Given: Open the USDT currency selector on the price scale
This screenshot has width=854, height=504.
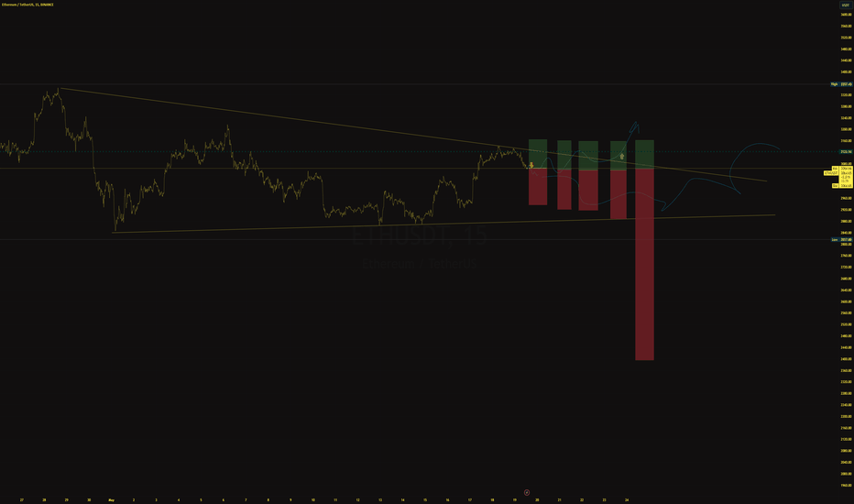Looking at the screenshot, I should click(x=846, y=5).
